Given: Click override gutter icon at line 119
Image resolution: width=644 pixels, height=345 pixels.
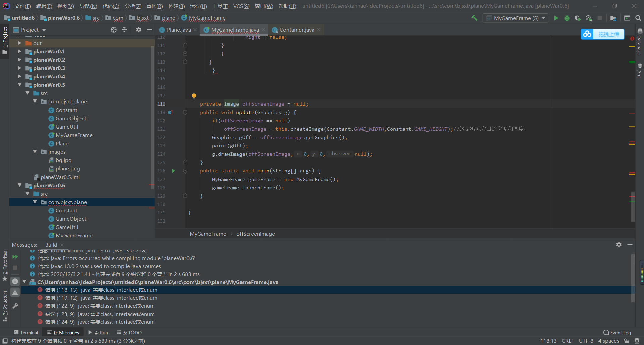Looking at the screenshot, I should click(170, 112).
